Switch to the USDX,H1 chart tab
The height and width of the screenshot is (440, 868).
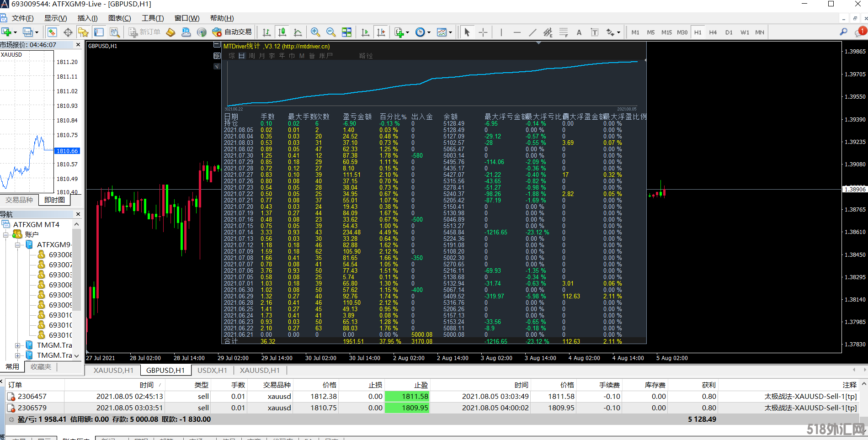point(212,370)
